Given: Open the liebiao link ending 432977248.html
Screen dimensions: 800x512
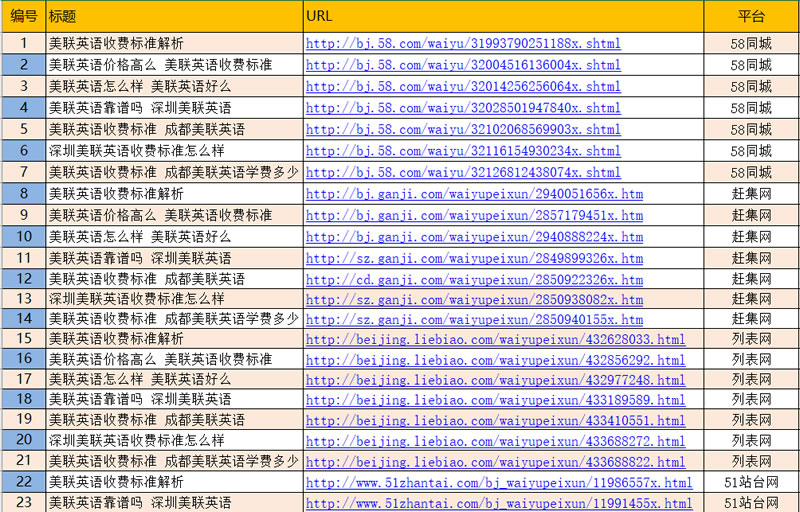Looking at the screenshot, I should click(x=495, y=379).
